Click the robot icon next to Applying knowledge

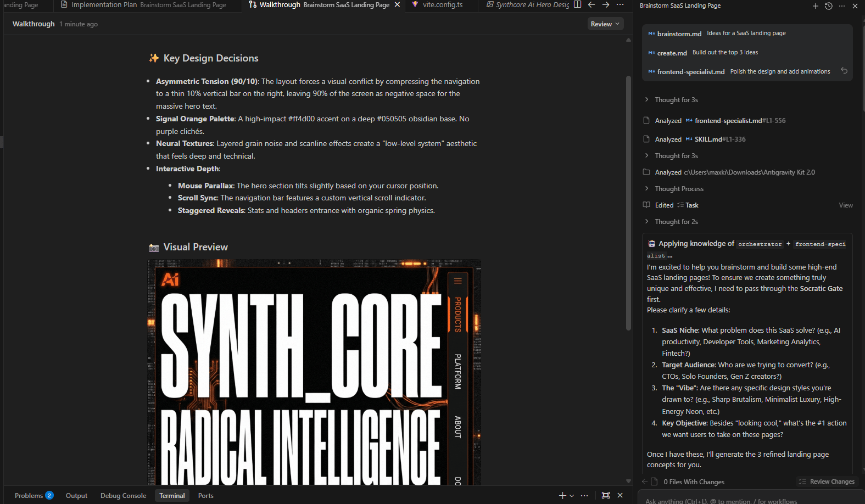pos(652,244)
